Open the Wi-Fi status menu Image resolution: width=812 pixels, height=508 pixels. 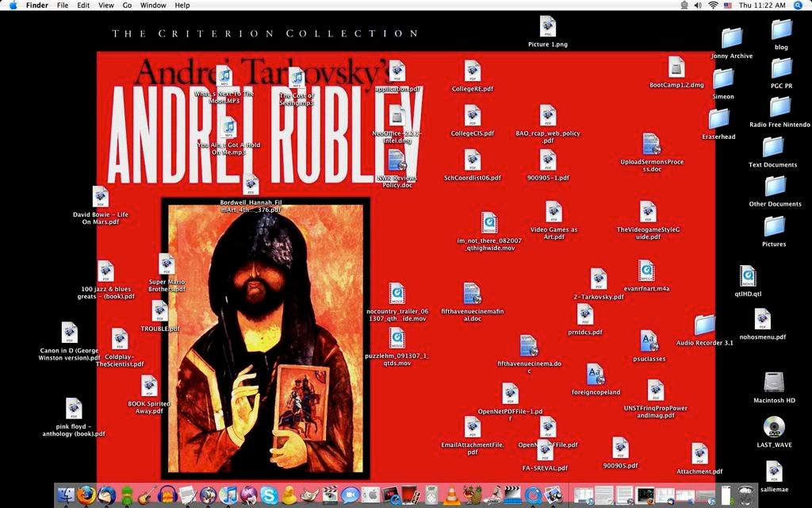click(713, 6)
